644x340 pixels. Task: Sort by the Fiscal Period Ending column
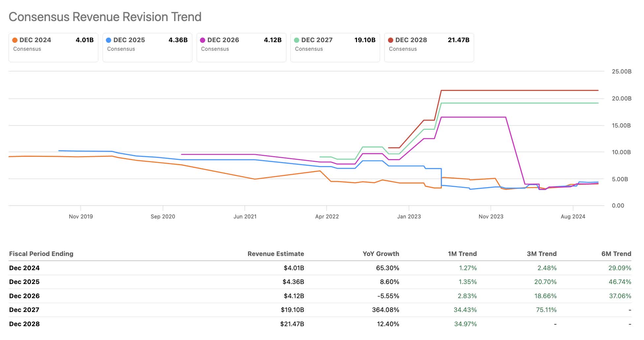[x=41, y=254]
